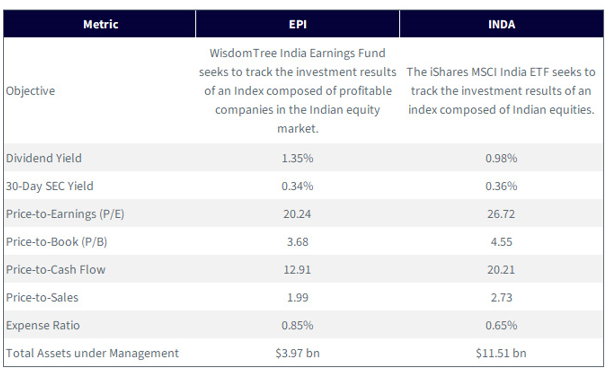Viewport: 611px width, 373px height.
Task: Click the WisdomTree India Earnings Fund description
Action: tap(298, 91)
